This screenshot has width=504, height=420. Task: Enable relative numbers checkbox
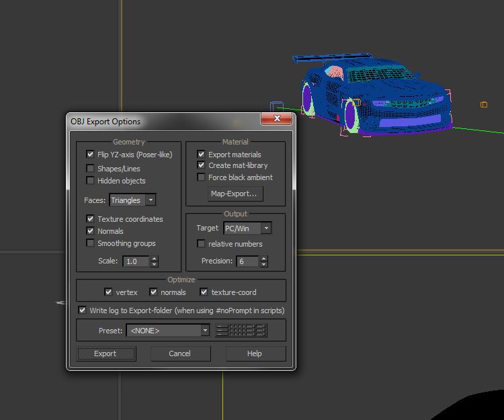point(201,243)
